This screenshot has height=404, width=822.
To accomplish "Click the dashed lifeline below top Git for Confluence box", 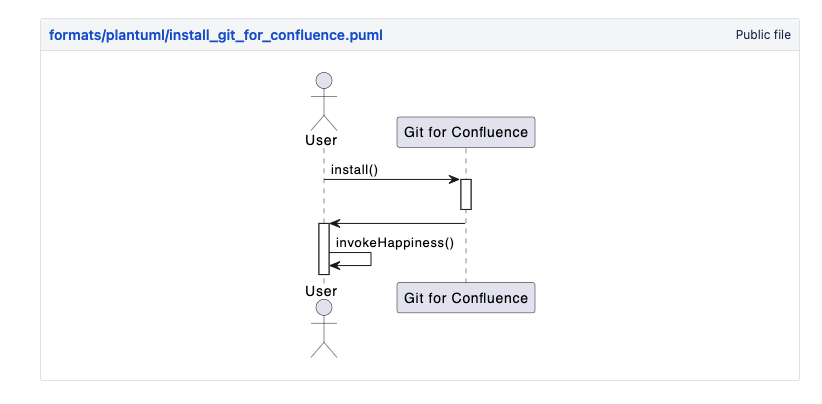I will pyautogui.click(x=465, y=162).
